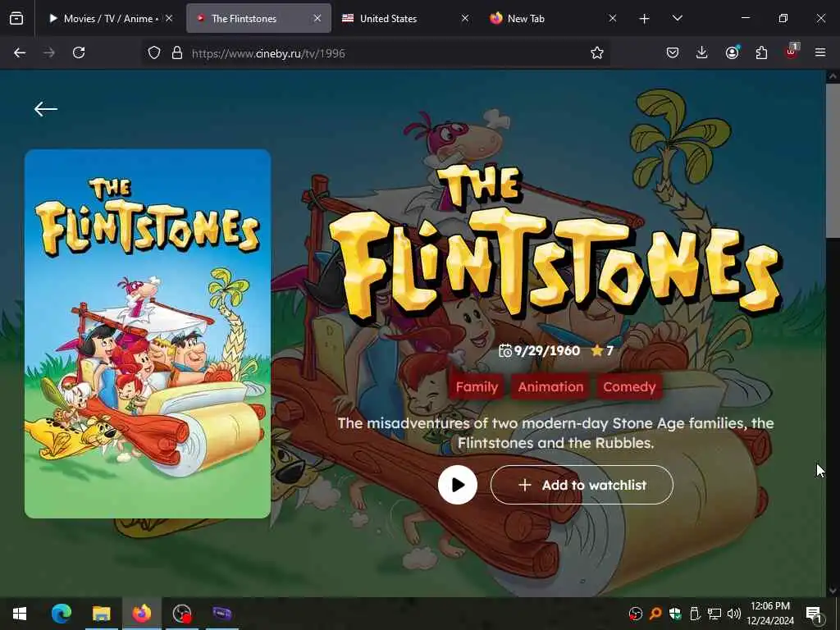Click the browser forward navigation button

(49, 52)
